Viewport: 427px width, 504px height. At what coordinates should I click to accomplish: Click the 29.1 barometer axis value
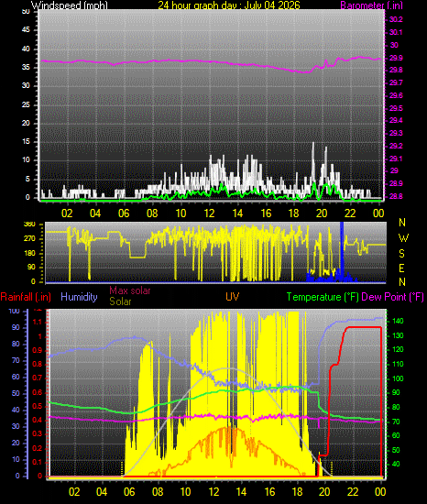(x=396, y=159)
